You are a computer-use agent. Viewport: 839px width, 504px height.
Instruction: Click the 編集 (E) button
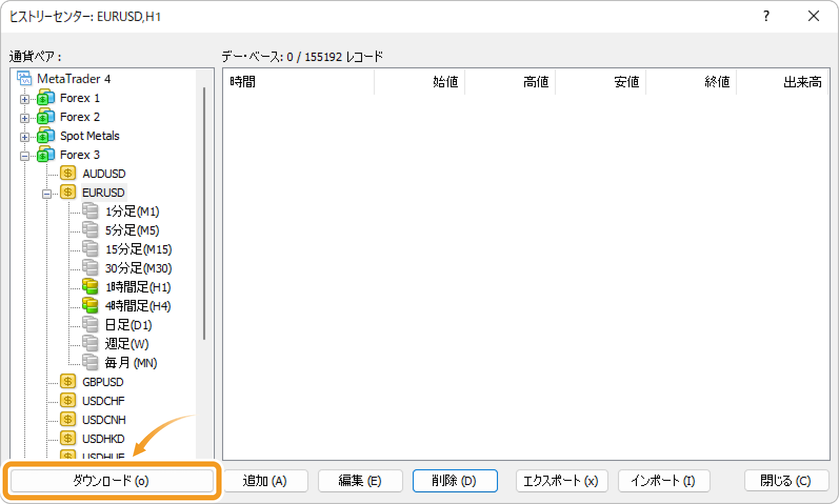[x=361, y=481]
